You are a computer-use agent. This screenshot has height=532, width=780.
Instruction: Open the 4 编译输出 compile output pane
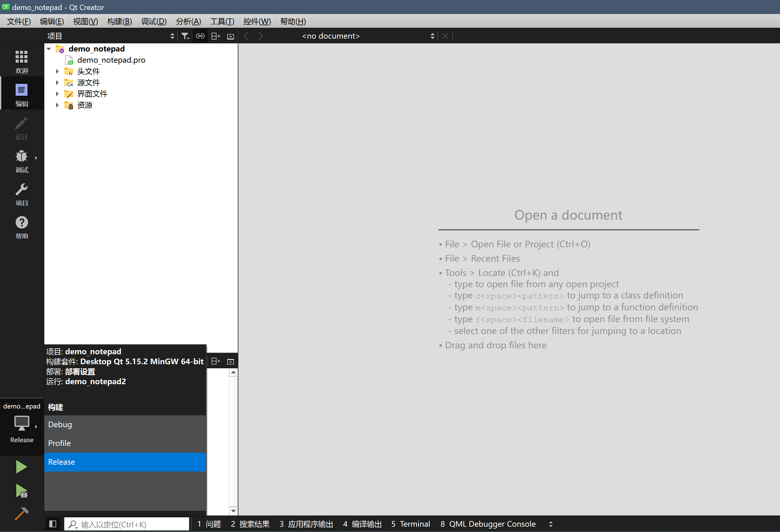pyautogui.click(x=362, y=524)
